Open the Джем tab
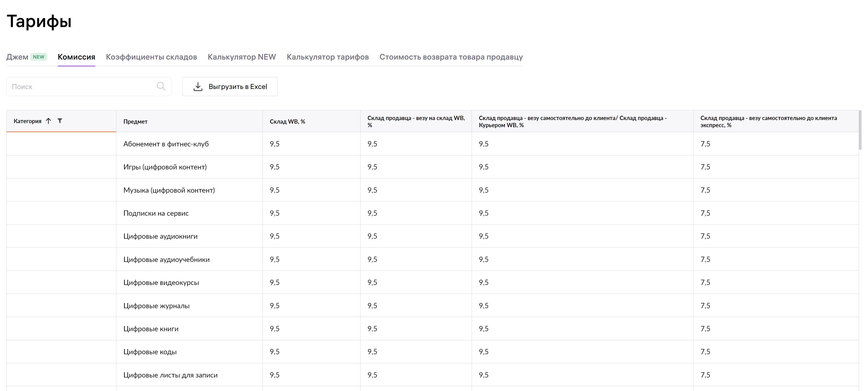Image resolution: width=868 pixels, height=391 pixels. [17, 57]
